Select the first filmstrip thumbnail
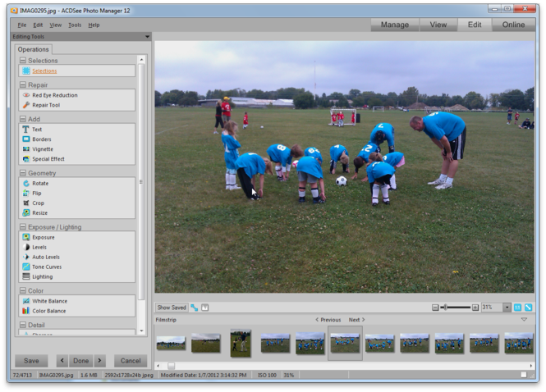 click(x=171, y=343)
